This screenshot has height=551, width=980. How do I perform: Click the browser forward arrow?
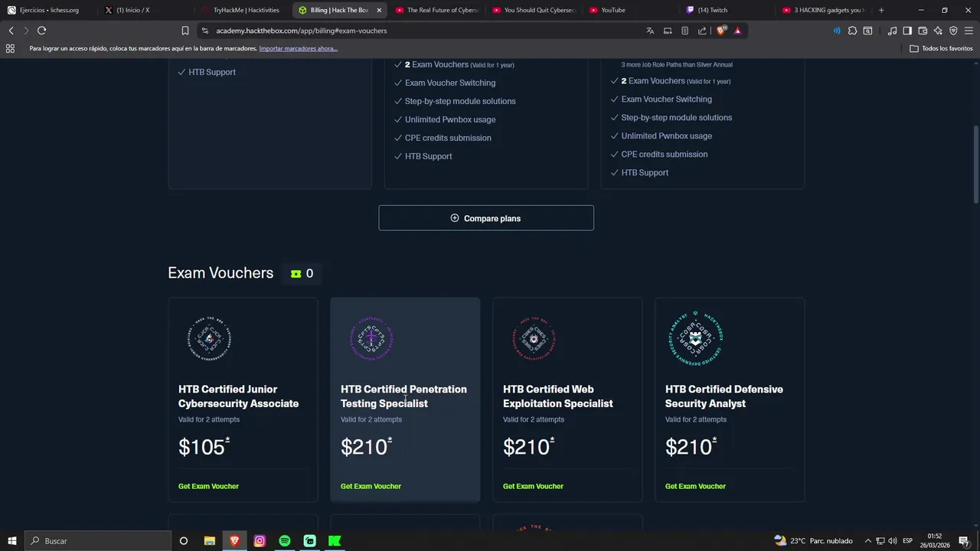(x=26, y=31)
